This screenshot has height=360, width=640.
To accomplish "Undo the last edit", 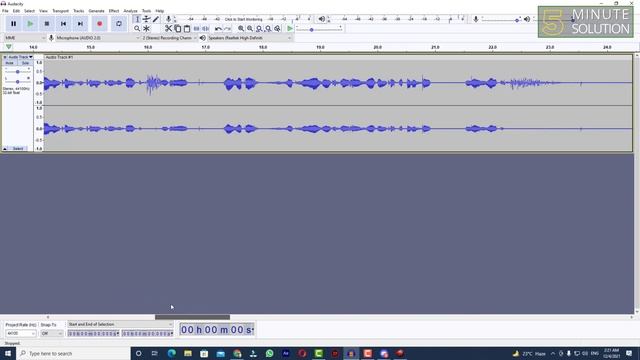I will tap(218, 29).
